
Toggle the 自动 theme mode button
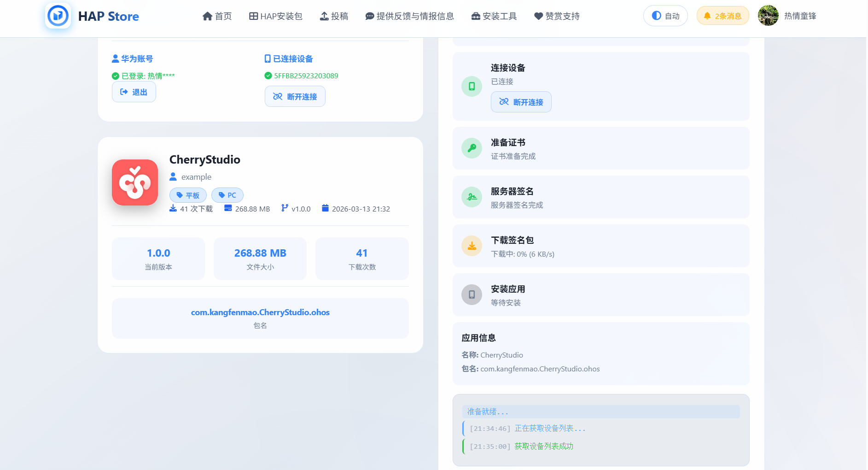665,16
